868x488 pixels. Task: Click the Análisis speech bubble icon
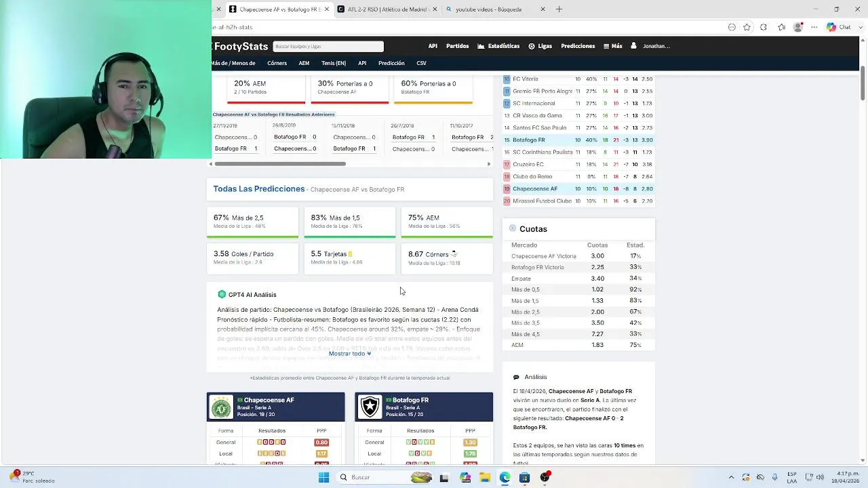click(x=516, y=377)
